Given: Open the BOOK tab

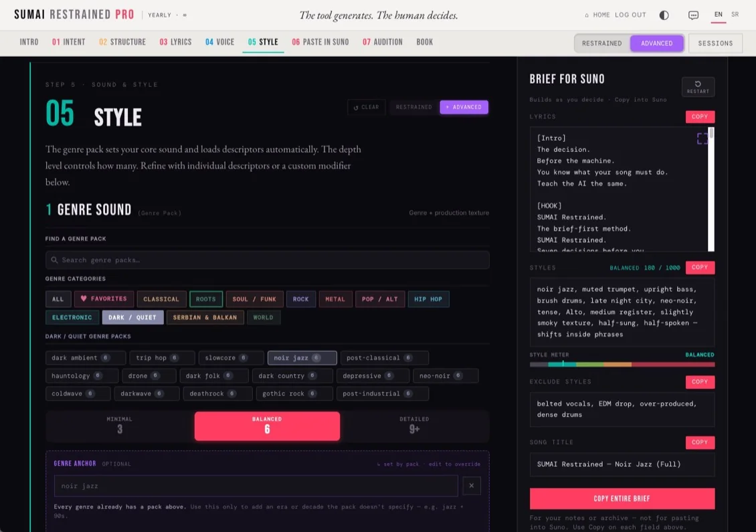Looking at the screenshot, I should 425,42.
